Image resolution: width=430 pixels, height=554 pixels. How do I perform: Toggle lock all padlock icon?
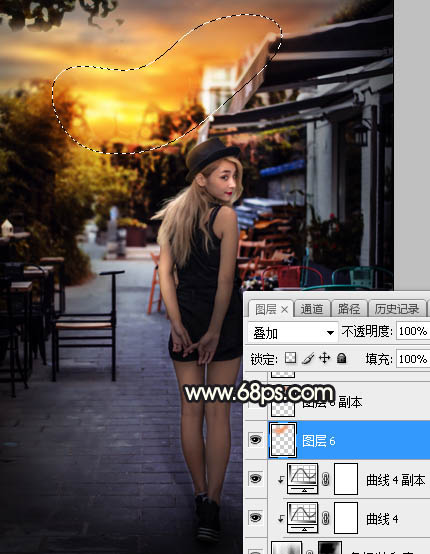pos(341,358)
